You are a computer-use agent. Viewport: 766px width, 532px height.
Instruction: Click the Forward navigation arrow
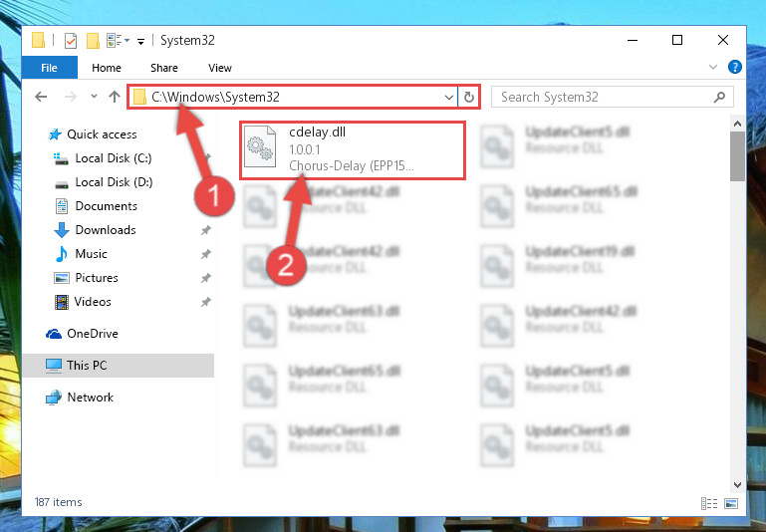point(71,97)
